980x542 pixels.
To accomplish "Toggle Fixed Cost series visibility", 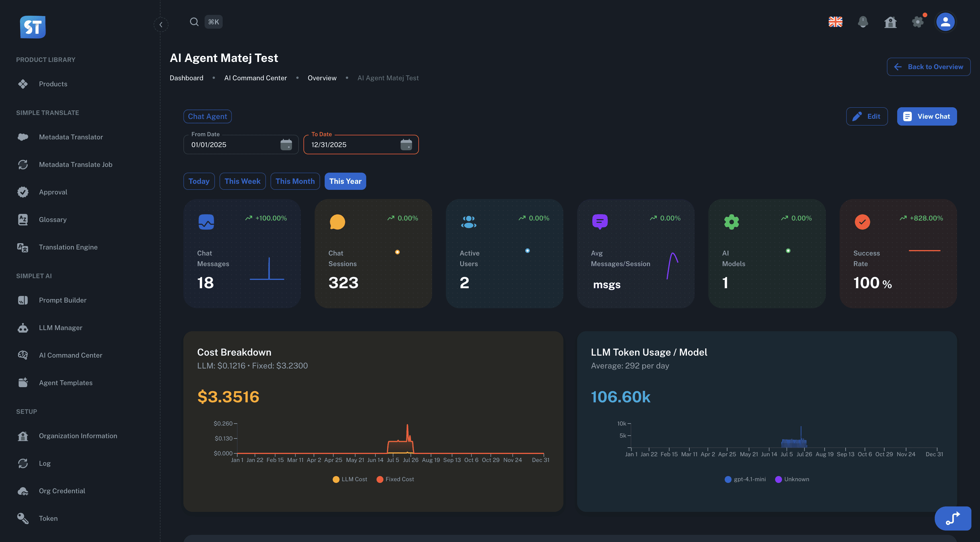I will [x=395, y=479].
